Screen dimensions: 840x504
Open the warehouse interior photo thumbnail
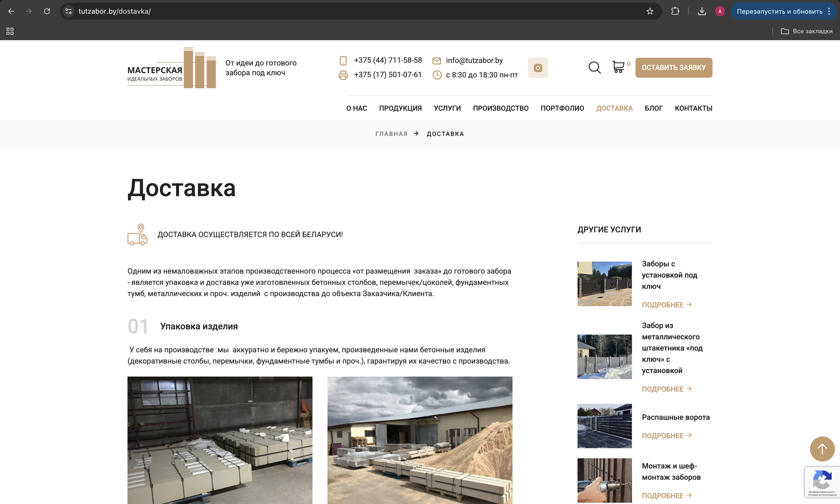[220, 440]
